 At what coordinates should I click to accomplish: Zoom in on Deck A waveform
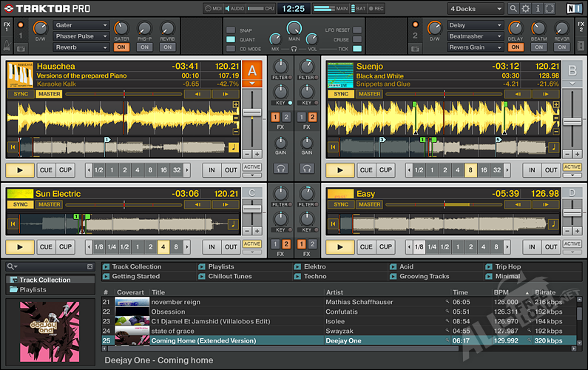coord(236,105)
